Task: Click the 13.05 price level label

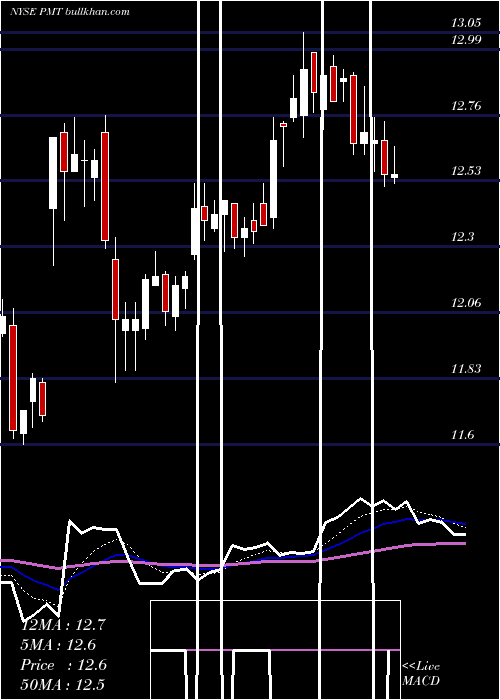Action: [466, 23]
